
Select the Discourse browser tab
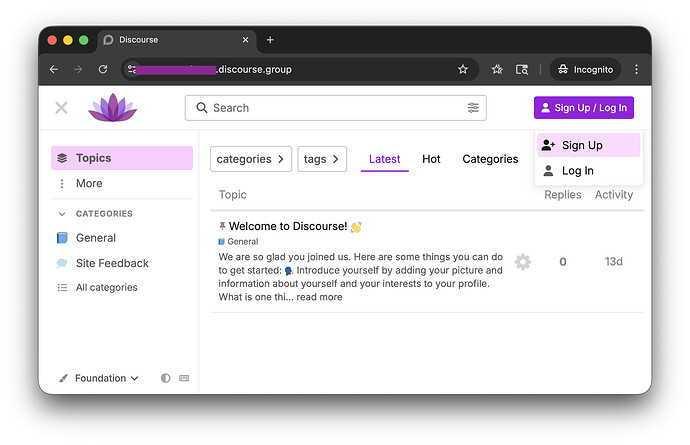[x=176, y=40]
